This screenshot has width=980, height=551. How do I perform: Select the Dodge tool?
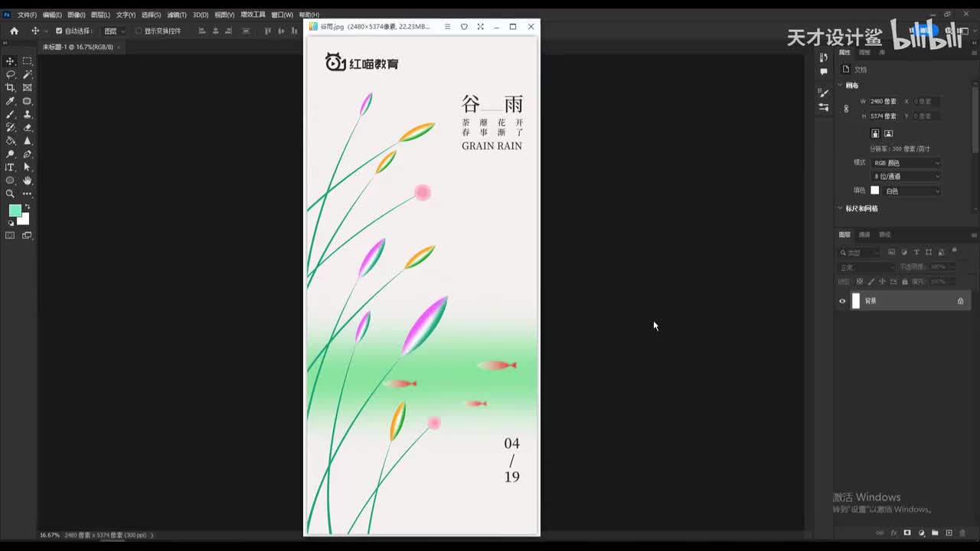pos(10,154)
